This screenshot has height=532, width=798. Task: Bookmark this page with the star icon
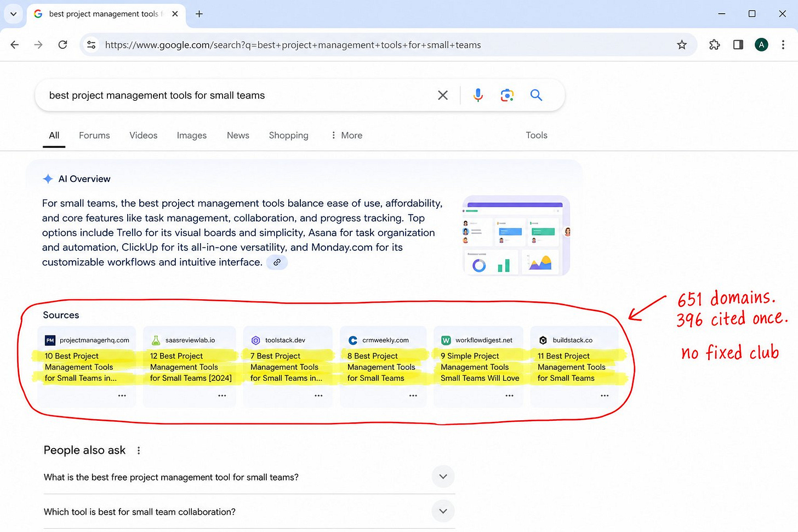coord(682,45)
